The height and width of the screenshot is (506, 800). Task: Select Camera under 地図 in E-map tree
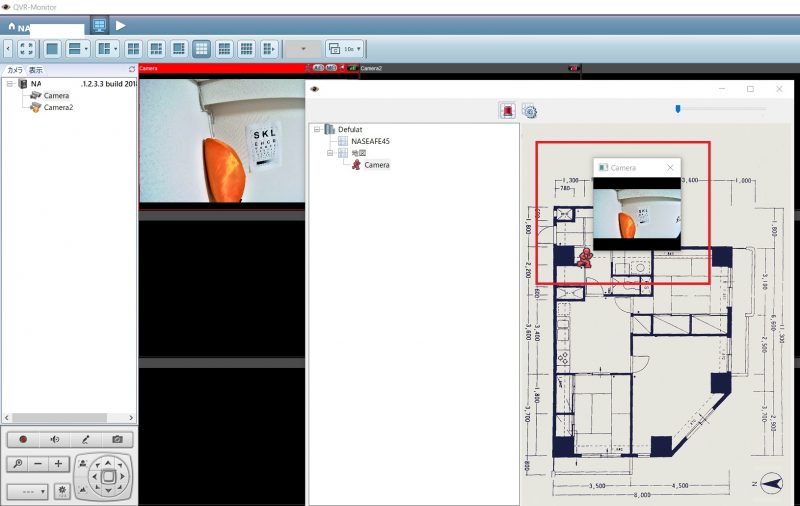pos(377,165)
